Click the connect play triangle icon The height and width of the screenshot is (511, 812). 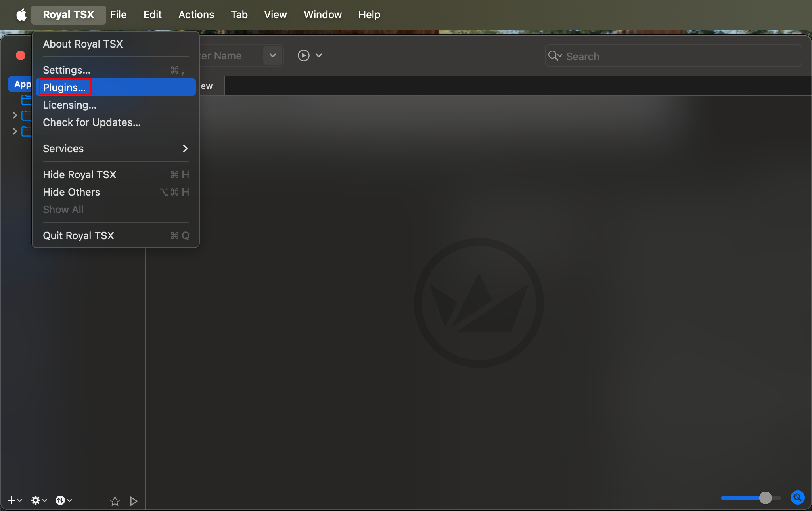(134, 501)
